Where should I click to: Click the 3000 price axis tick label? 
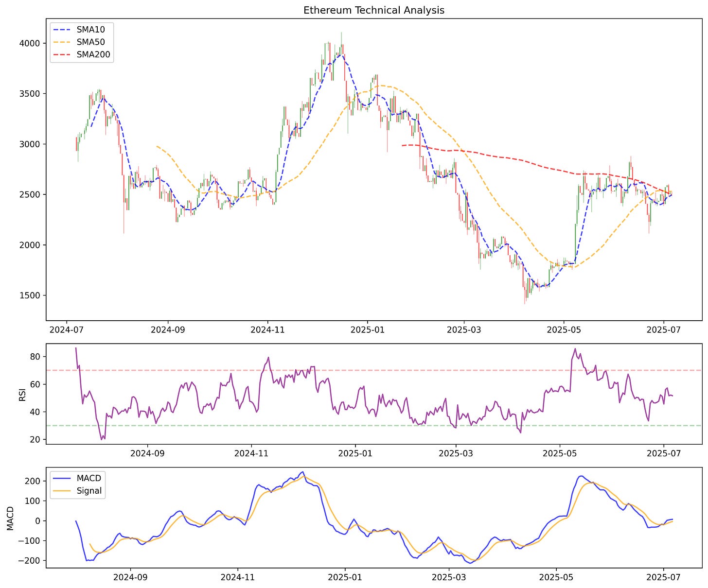(x=31, y=144)
